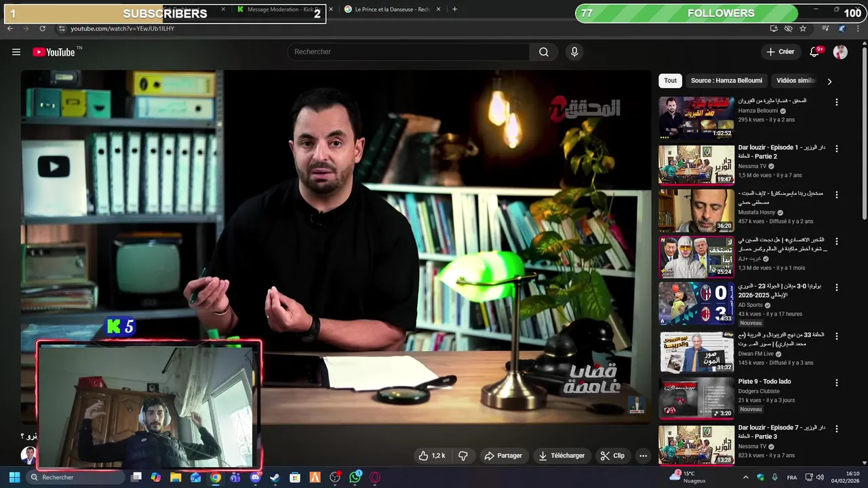Open the new tab plus button

pyautogui.click(x=454, y=9)
